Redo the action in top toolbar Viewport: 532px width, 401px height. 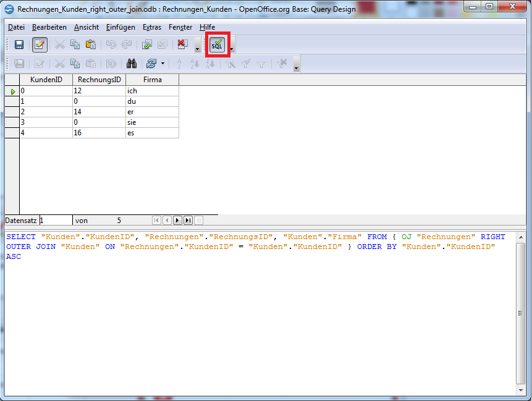pyautogui.click(x=127, y=44)
